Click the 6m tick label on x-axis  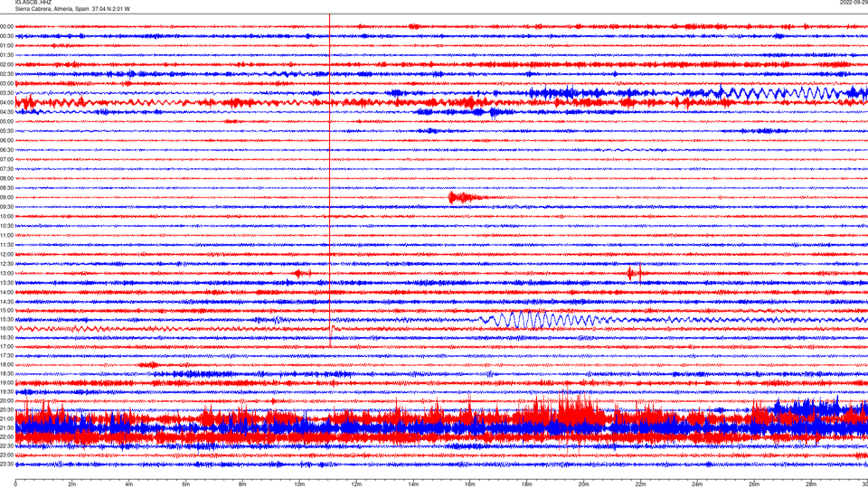coord(186,484)
